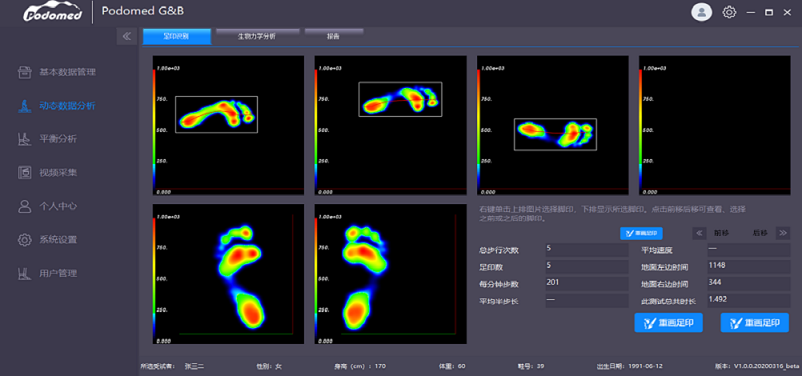Switch to 报告 tab
This screenshot has height=376, width=802.
click(334, 36)
